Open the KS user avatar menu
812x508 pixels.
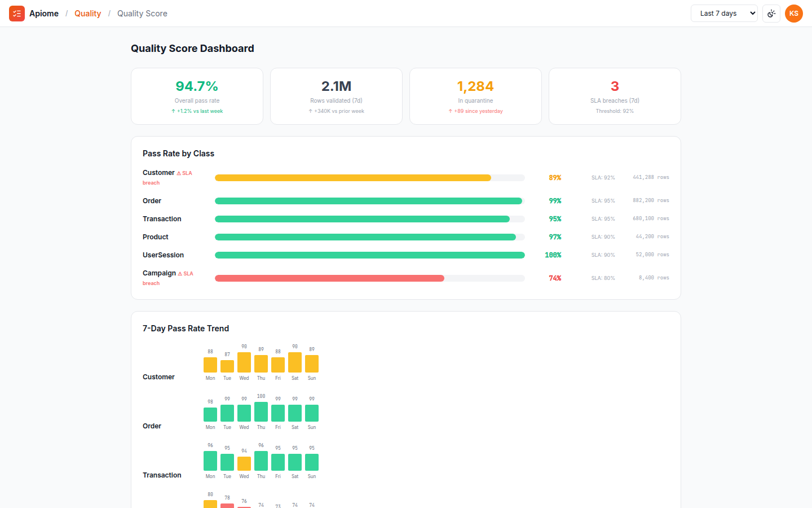794,14
